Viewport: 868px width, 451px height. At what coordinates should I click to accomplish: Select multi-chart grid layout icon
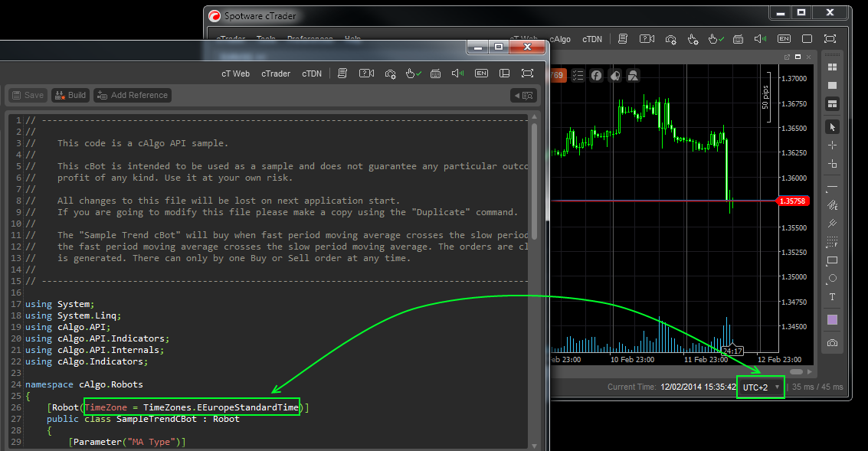tap(832, 67)
